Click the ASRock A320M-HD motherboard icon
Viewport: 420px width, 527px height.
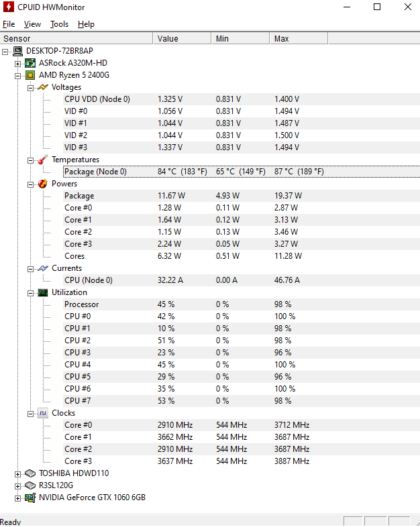click(x=30, y=63)
